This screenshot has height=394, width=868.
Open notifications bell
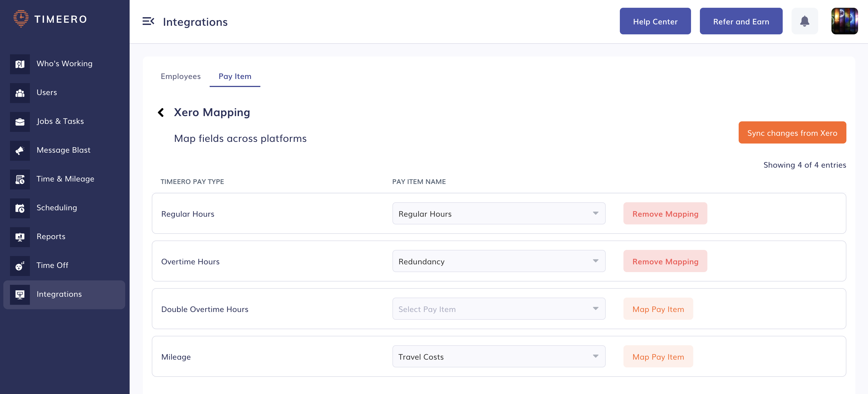click(x=804, y=21)
